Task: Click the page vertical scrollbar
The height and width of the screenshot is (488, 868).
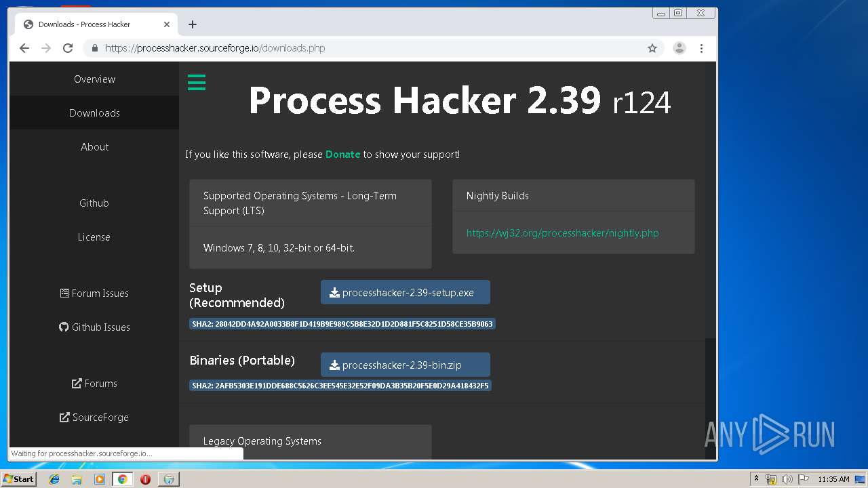Action: 710,261
